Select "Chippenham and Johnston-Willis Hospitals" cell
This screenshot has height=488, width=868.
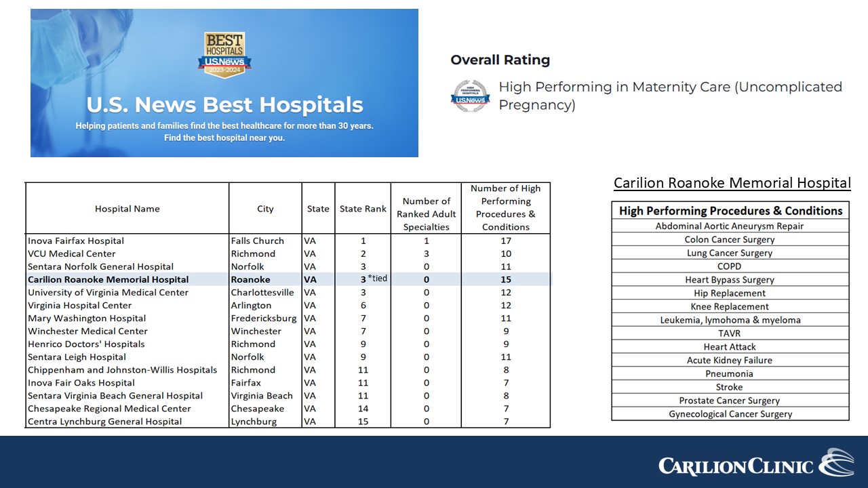(x=127, y=369)
